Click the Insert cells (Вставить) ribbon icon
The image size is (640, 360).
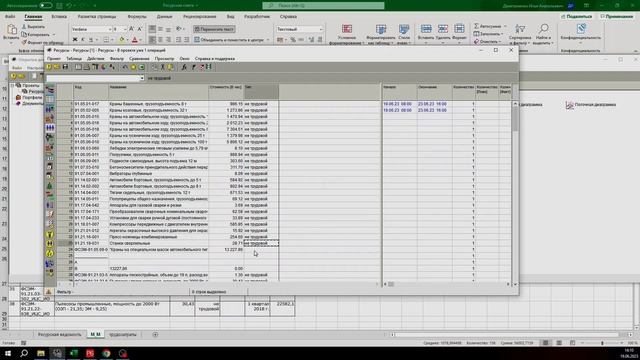tap(426, 29)
